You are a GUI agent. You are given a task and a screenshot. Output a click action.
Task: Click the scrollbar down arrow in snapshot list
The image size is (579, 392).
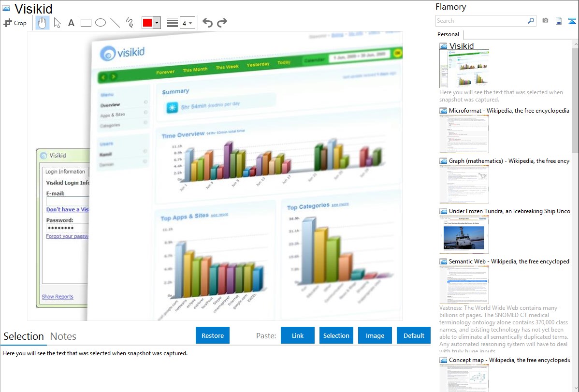(x=575, y=388)
